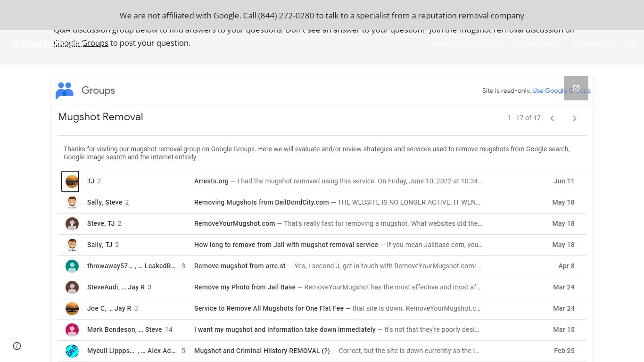
Task: Click teal avatar on arre.st thread row
Action: tap(72, 266)
